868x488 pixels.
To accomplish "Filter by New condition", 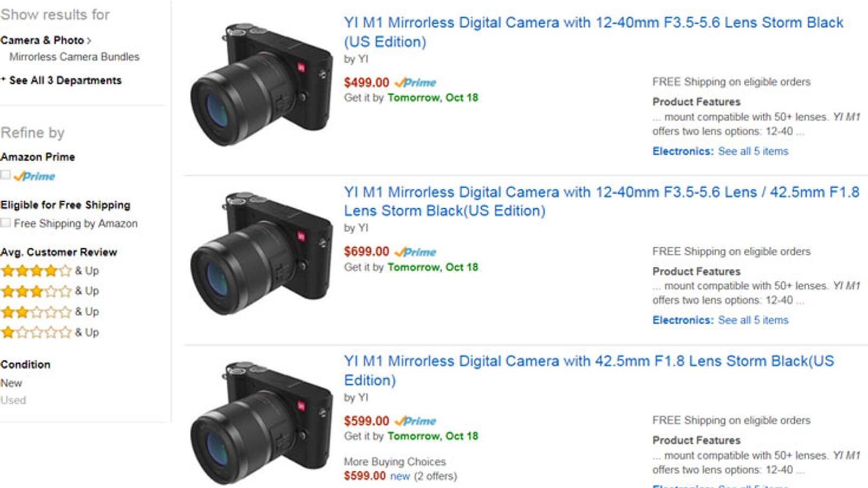I will point(11,383).
